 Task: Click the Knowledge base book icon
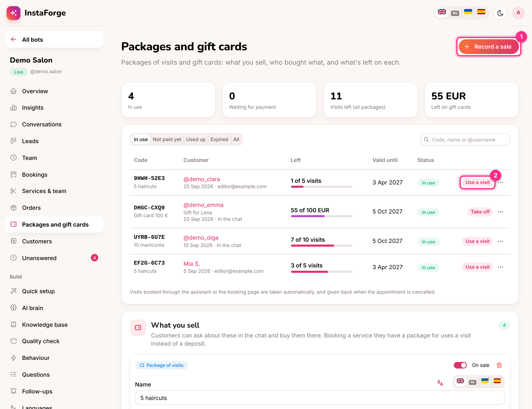13,324
